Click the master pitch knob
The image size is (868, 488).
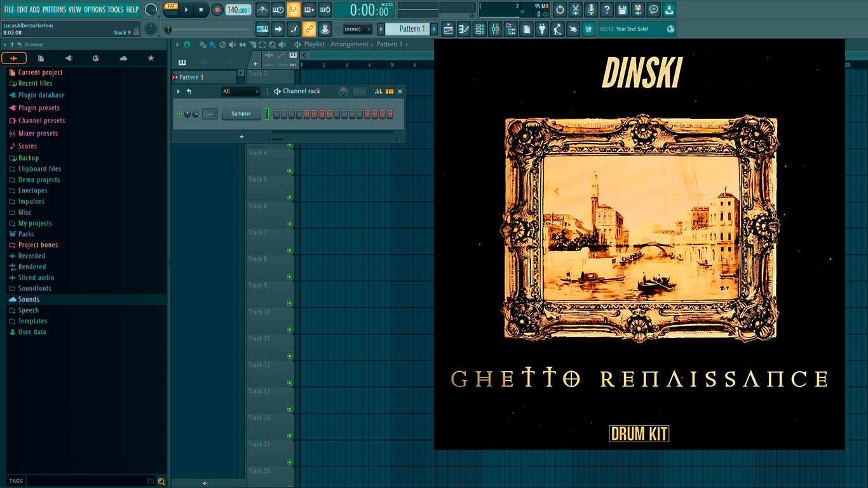[x=151, y=29]
